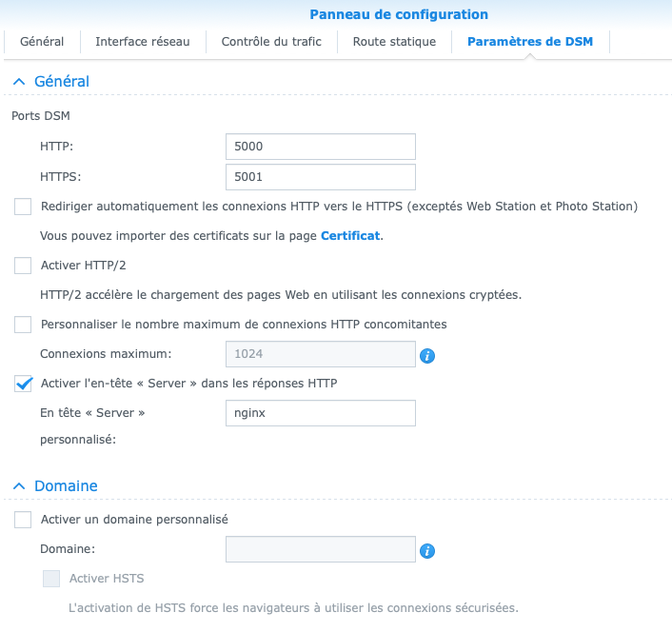Image resolution: width=672 pixels, height=632 pixels.
Task: Check Activer un domaine personnalisé
Action: [23, 521]
